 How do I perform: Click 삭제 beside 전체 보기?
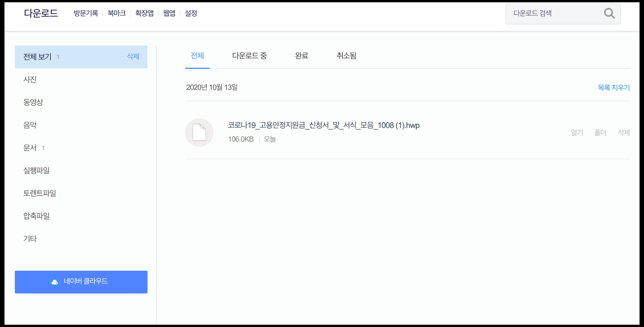coord(133,57)
